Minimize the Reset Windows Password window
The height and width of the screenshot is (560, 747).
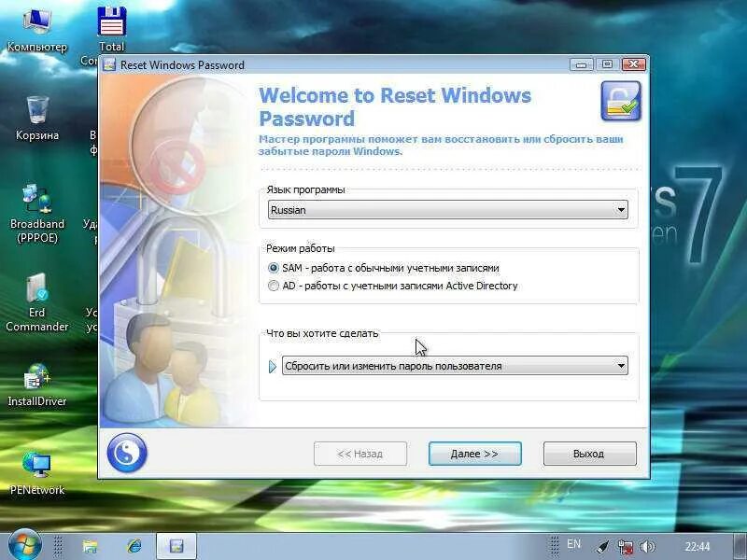(x=582, y=64)
